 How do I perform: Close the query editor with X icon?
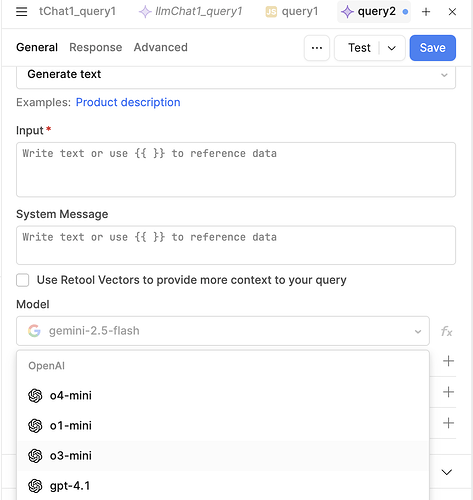(452, 12)
